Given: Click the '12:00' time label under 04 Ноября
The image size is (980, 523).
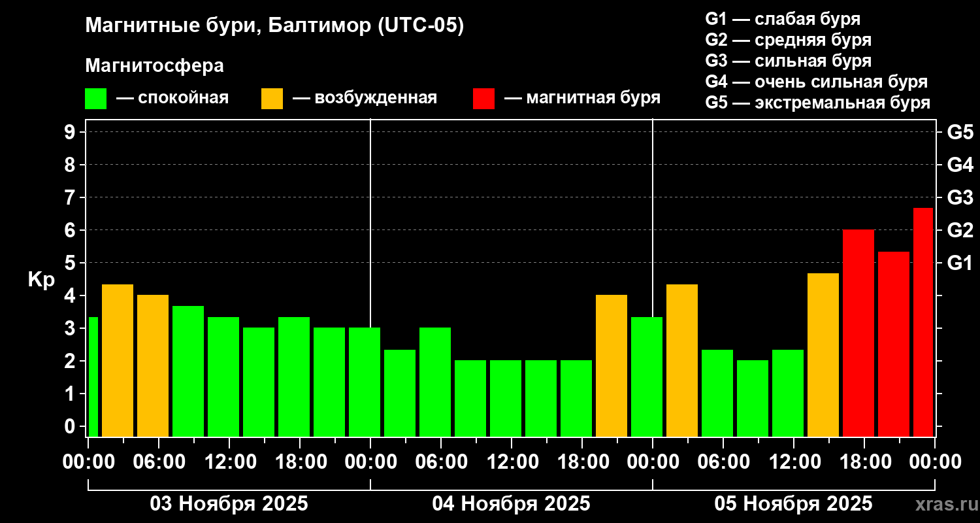Looking at the screenshot, I should (512, 462).
